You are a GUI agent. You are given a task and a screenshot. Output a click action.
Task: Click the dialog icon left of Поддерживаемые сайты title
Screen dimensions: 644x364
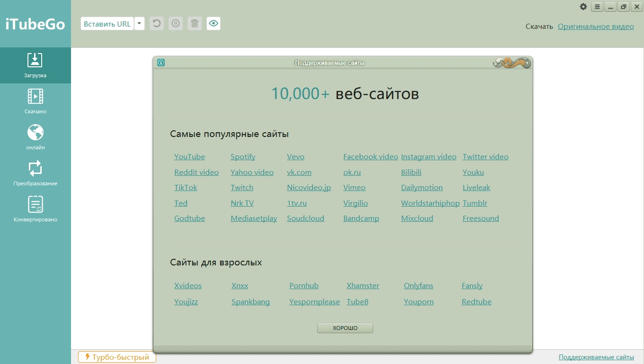tap(161, 63)
